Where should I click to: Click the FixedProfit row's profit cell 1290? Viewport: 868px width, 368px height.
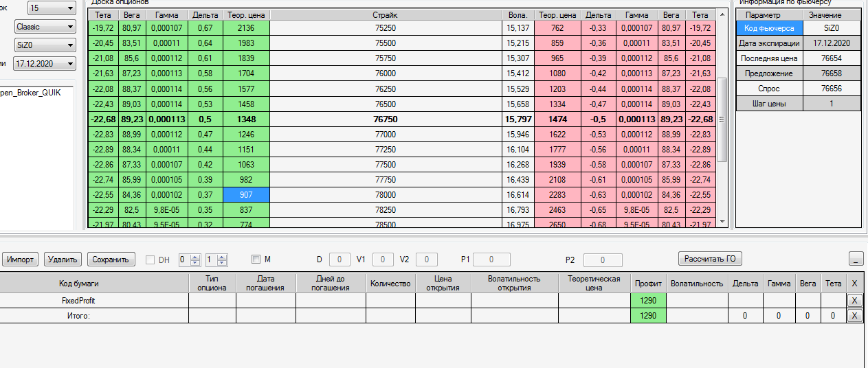[648, 300]
